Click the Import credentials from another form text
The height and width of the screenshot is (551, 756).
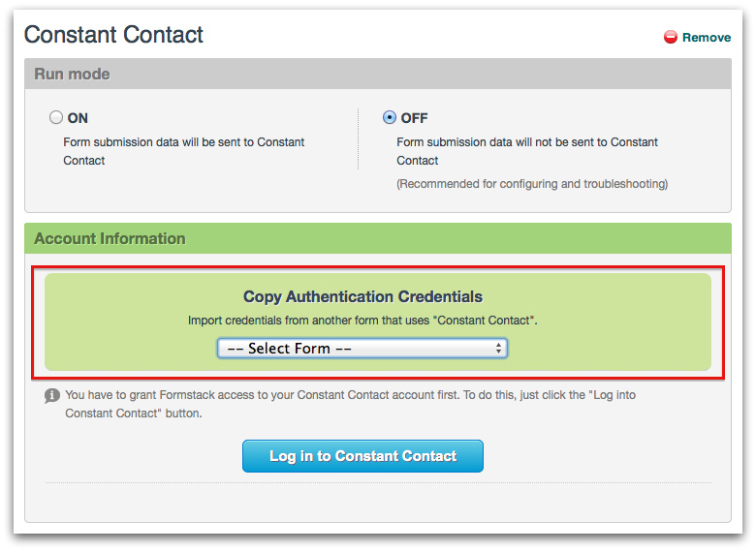pos(362,320)
